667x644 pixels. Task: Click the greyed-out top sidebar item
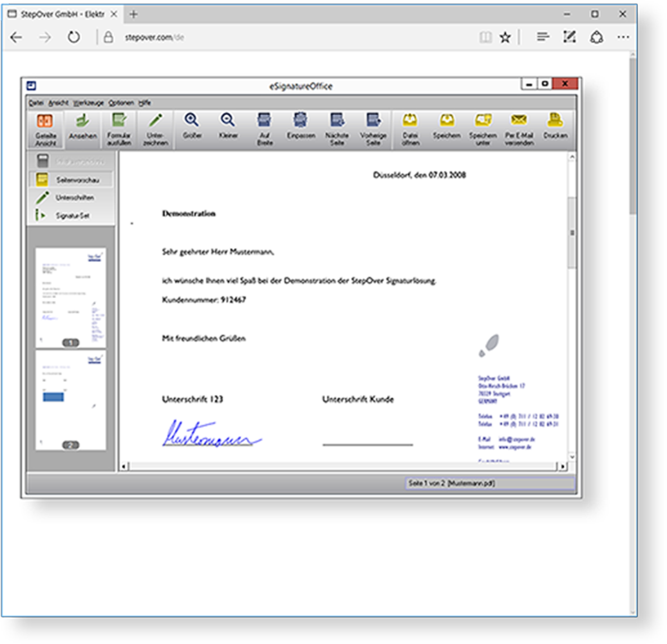[x=71, y=161]
